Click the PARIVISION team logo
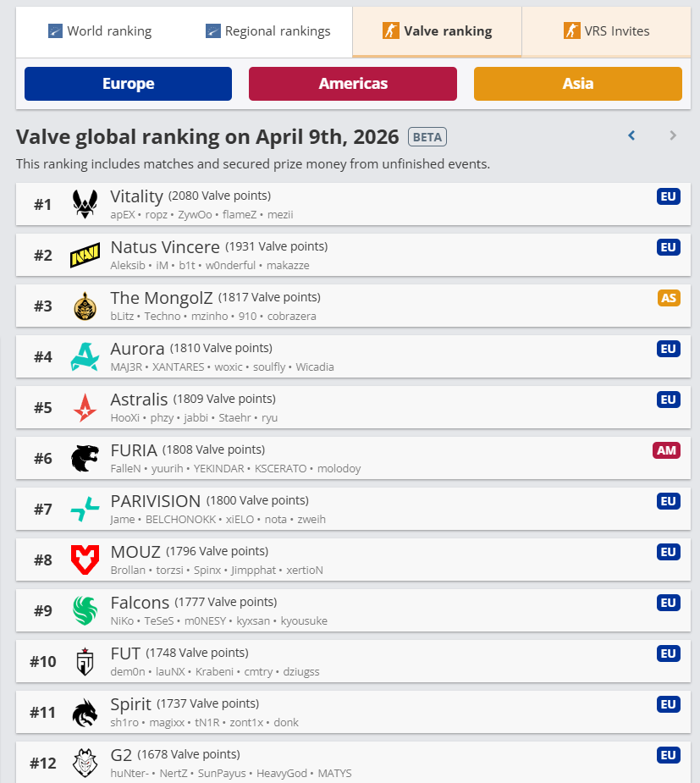This screenshot has width=700, height=783. [x=85, y=509]
